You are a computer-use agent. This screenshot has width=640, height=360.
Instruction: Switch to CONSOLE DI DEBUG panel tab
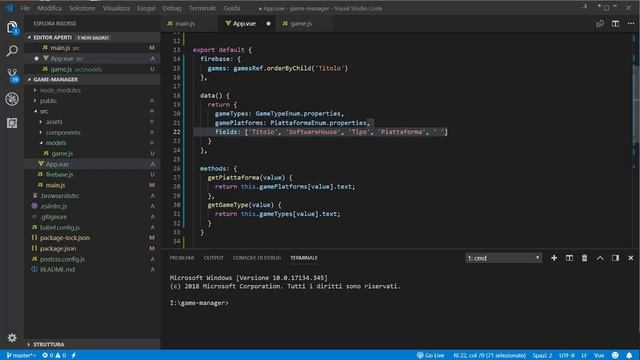[x=257, y=258]
